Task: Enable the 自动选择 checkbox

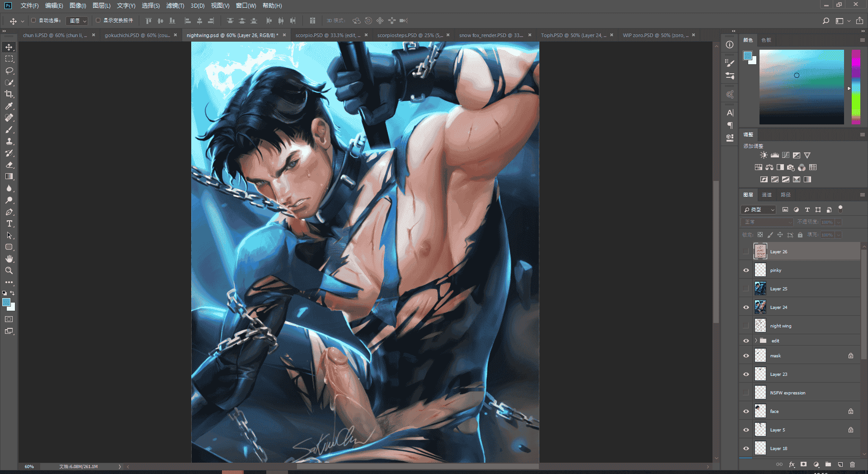Action: 33,20
